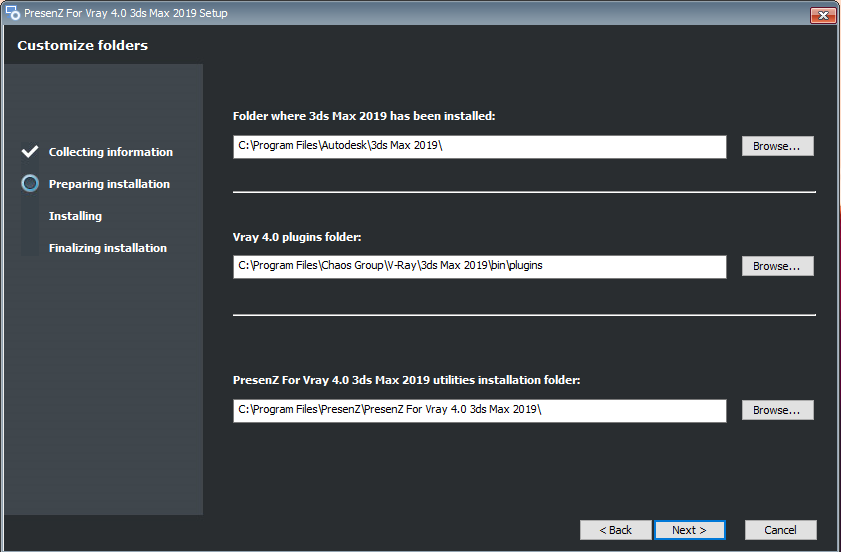Click the 'Folder where 3ds Max 2019 has been installed' label

click(x=364, y=116)
